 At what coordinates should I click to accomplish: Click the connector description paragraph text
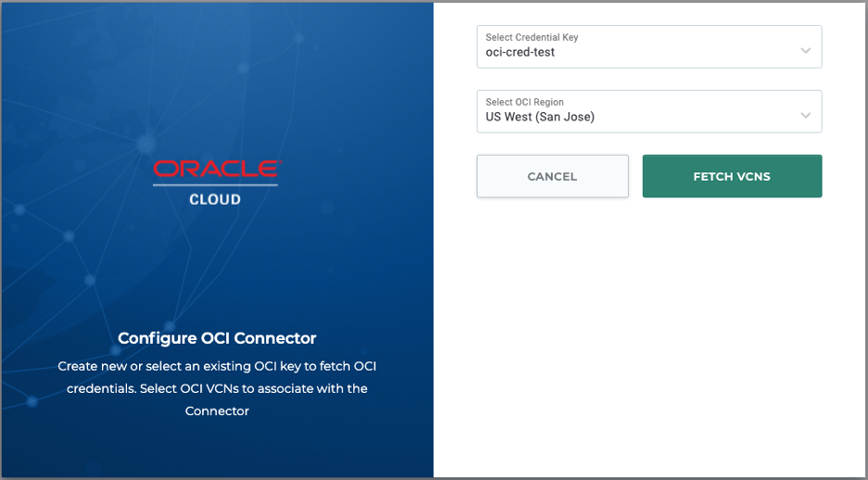217,389
